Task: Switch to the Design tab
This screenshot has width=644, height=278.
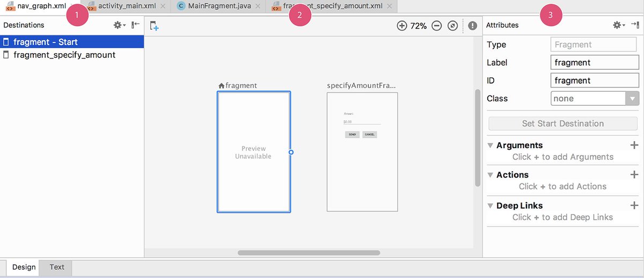Action: coord(24,267)
